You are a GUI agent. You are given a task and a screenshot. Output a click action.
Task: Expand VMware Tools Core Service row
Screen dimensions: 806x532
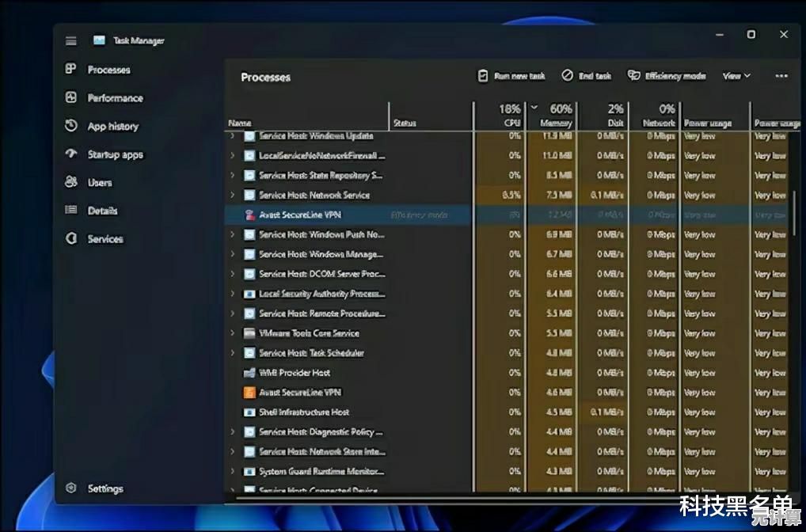pyautogui.click(x=232, y=333)
